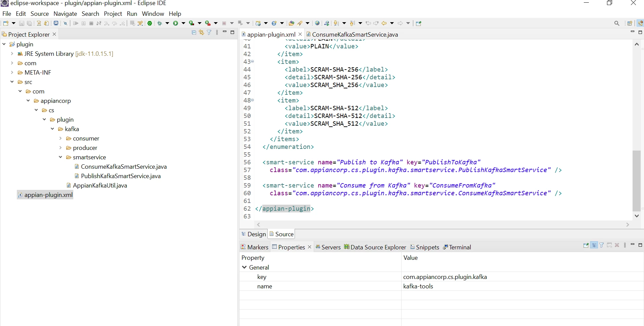This screenshot has height=326, width=644.
Task: Open the New wizard dropdown arrow
Action: click(x=13, y=23)
